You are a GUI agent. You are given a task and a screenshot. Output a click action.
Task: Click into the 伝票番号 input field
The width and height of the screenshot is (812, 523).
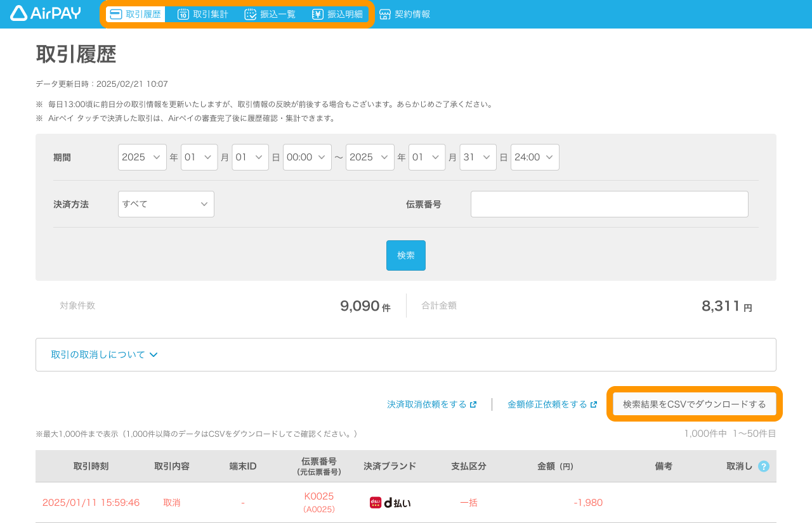(x=609, y=204)
